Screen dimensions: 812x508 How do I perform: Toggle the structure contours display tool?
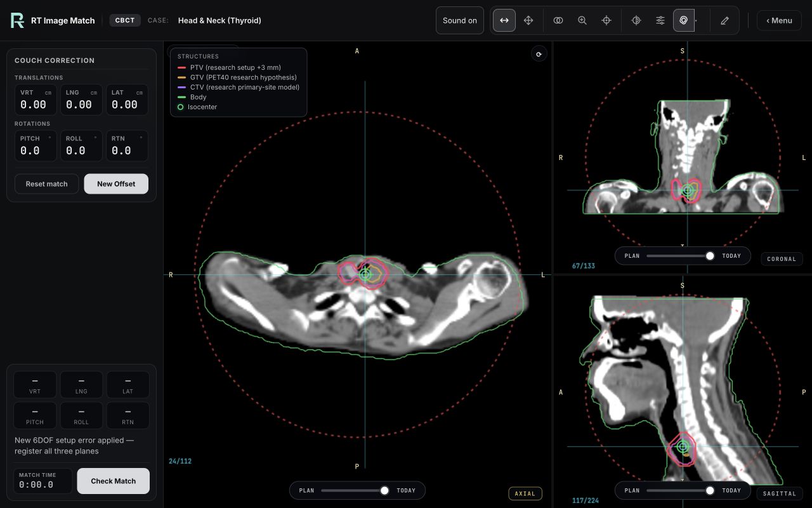tap(684, 20)
